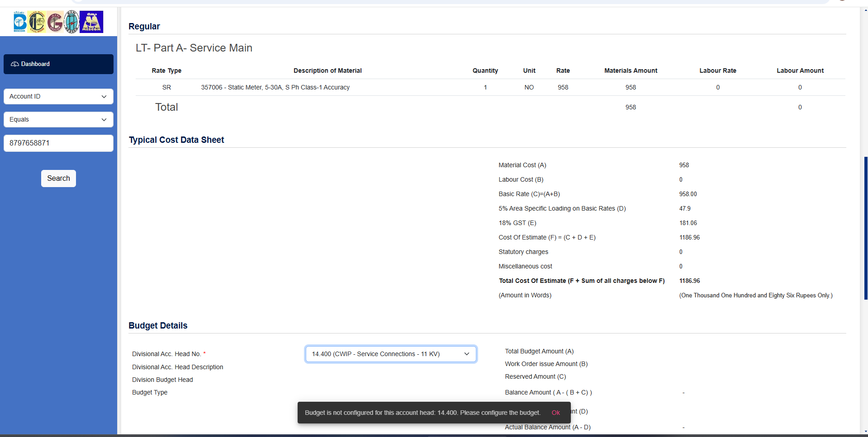Viewport: 868px width, 437px height.
Task: Select the Static Meter material row
Action: [275, 87]
